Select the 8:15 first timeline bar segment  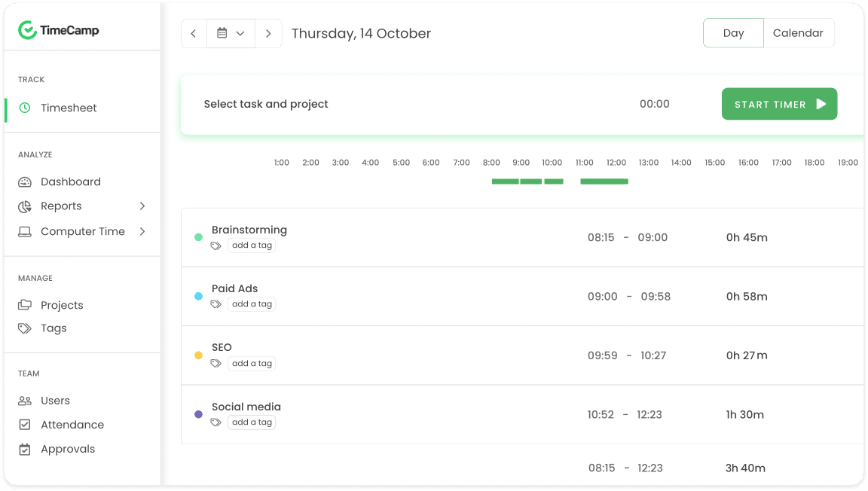505,181
